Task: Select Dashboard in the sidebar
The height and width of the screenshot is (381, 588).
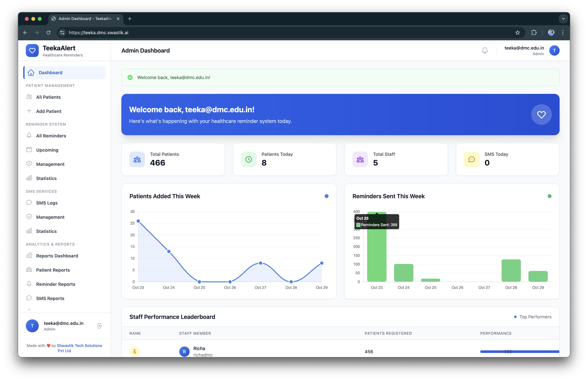Action: point(50,73)
